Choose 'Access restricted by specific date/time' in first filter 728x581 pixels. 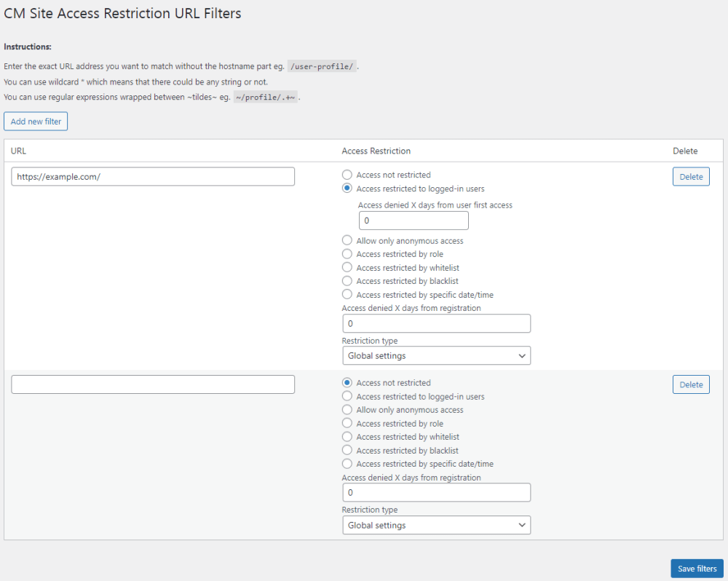(347, 295)
